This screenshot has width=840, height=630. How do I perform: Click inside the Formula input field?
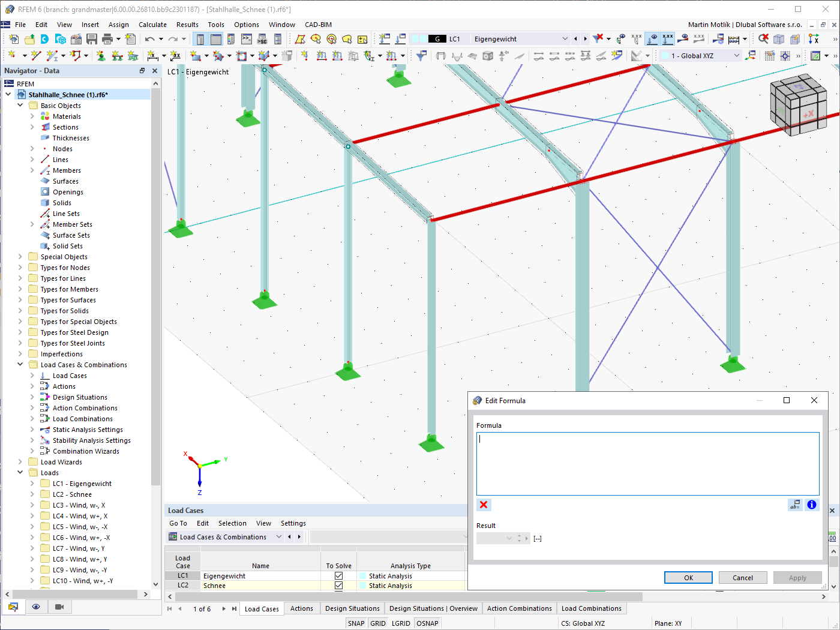pos(648,462)
